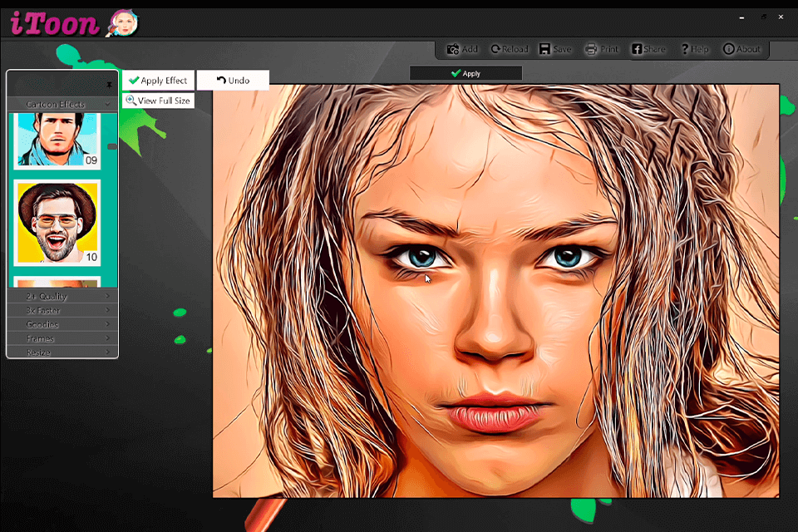Toggle the pin at top of effects panel
Viewport: 798px width, 532px height.
109,84
